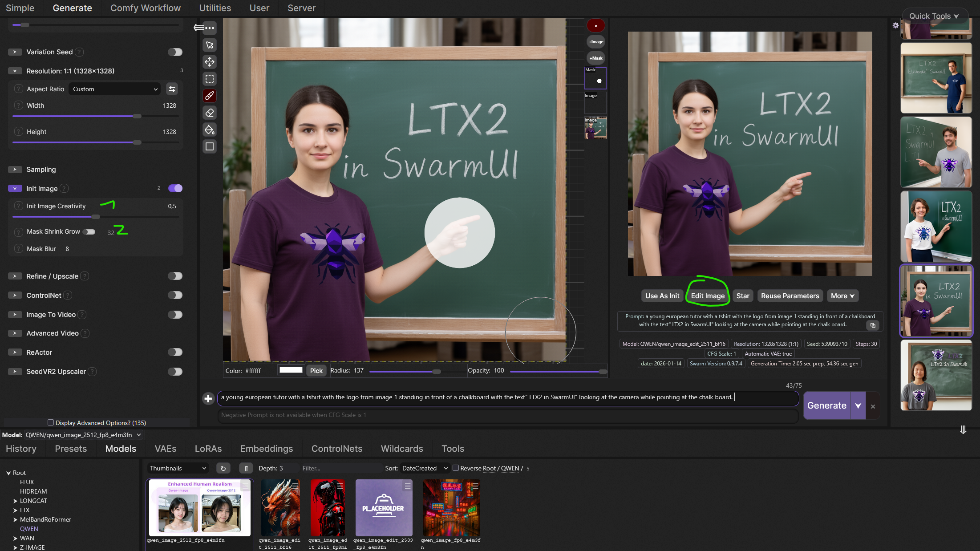This screenshot has width=980, height=551.
Task: Select the paint bucket fill tool
Action: click(x=210, y=130)
